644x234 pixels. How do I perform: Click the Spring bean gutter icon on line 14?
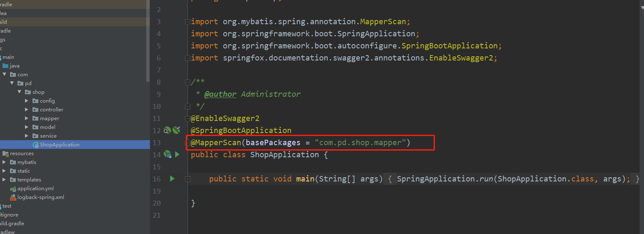click(x=167, y=154)
